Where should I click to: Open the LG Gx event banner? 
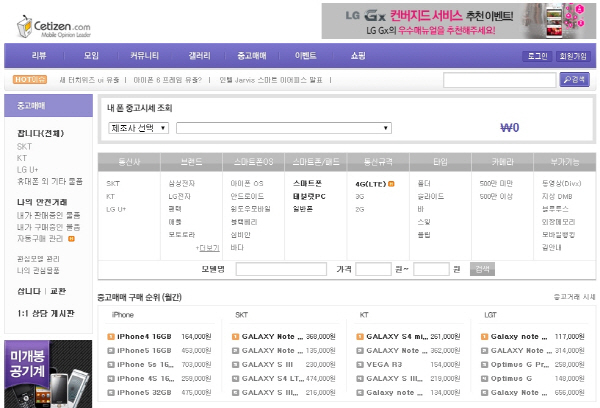458,21
